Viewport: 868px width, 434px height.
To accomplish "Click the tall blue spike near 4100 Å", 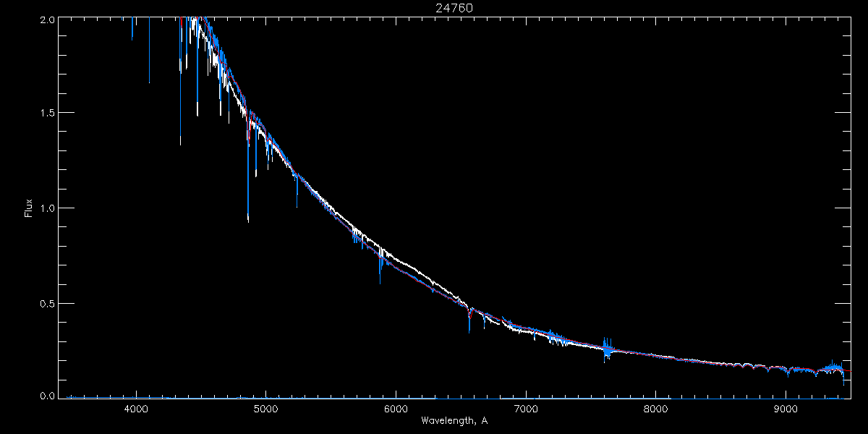I will tap(149, 51).
